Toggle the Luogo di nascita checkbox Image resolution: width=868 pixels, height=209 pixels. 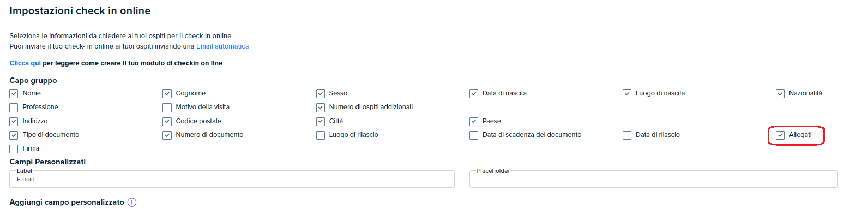pyautogui.click(x=627, y=94)
